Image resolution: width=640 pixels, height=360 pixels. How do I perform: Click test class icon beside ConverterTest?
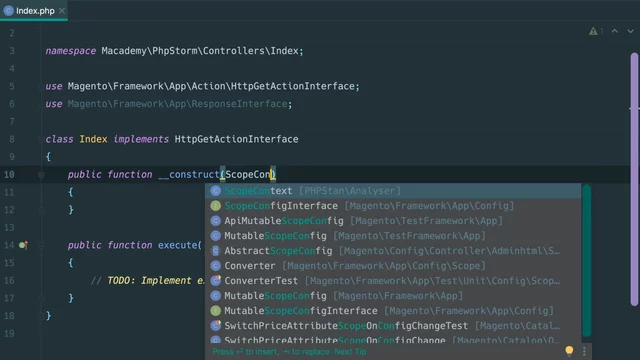pyautogui.click(x=216, y=281)
